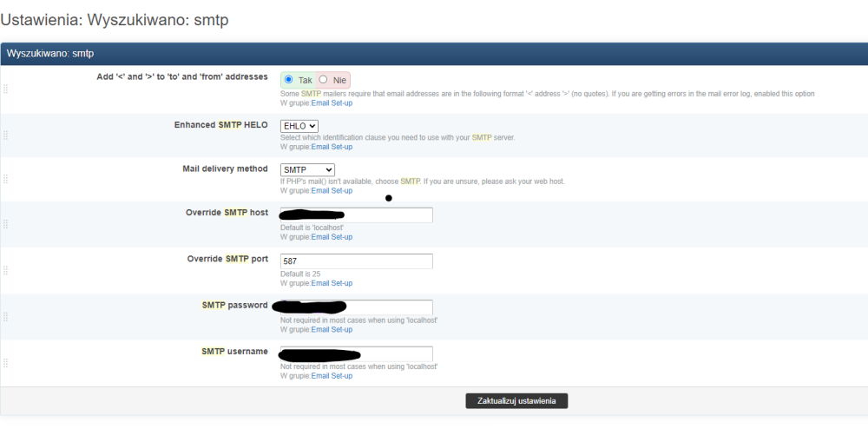Click the drag handle beside Override SMTP port
Image resolution: width=868 pixels, height=429 pixels.
pos(6,271)
